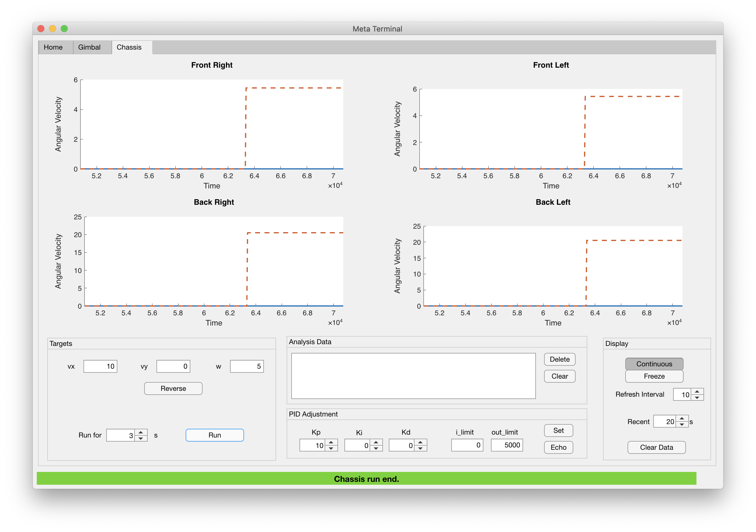
Task: Increase Ki with the up arrow
Action: [x=376, y=442]
